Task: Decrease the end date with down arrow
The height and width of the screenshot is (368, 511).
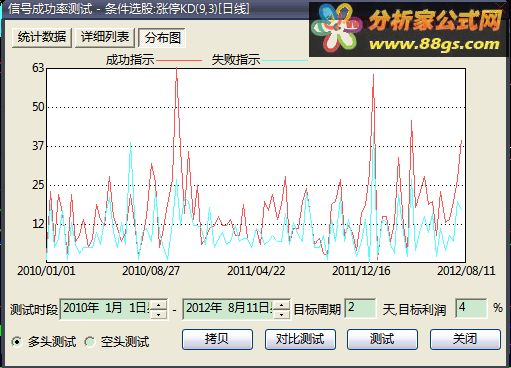Action: pos(281,314)
